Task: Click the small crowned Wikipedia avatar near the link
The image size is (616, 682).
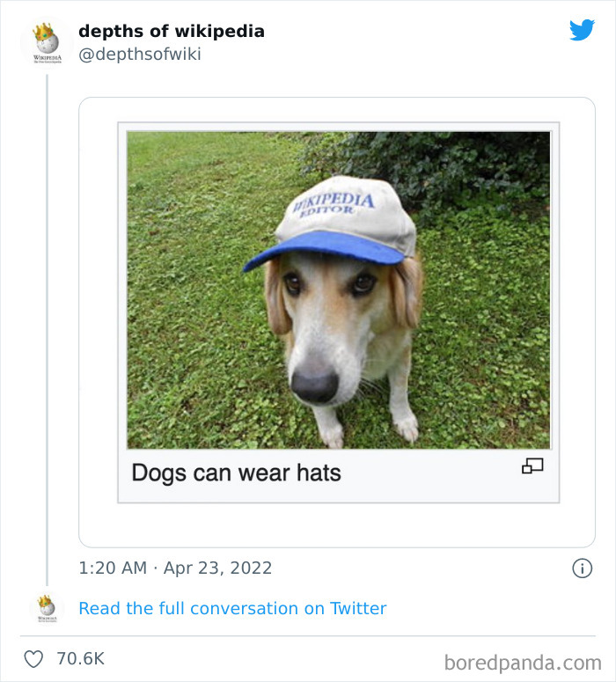Action: [47, 608]
